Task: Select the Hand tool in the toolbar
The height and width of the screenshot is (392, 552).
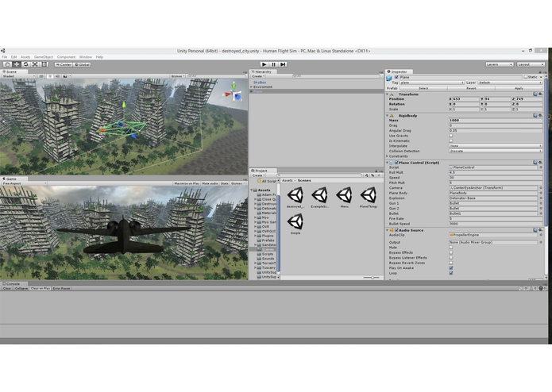Action: (x=7, y=64)
